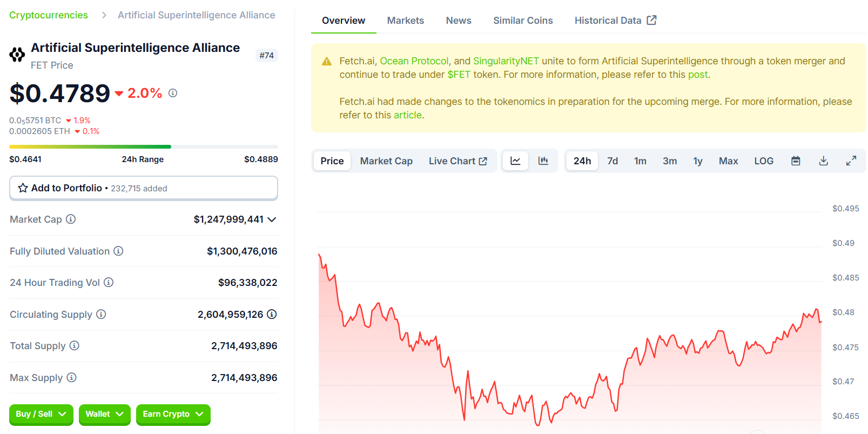Click the $1,300,476,016 valuation value
This screenshot has width=868, height=434.
[242, 251]
